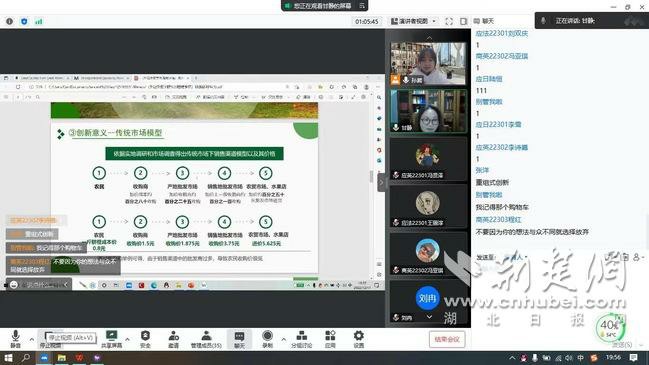Open the 应用 apps icon
Image resolution: width=649 pixels, height=365 pixels.
click(330, 339)
